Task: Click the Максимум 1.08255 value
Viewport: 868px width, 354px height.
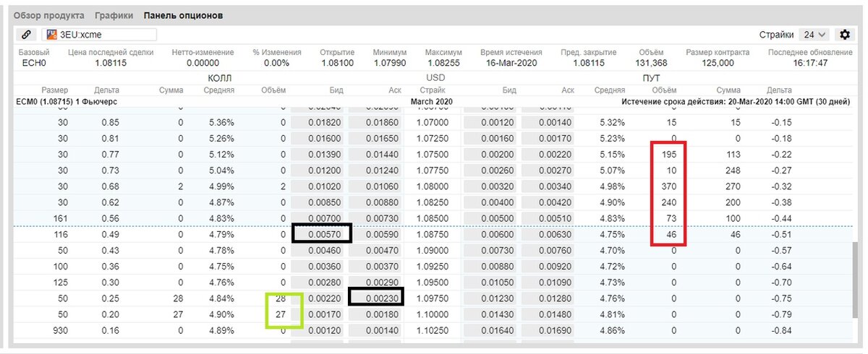Action: (x=444, y=63)
